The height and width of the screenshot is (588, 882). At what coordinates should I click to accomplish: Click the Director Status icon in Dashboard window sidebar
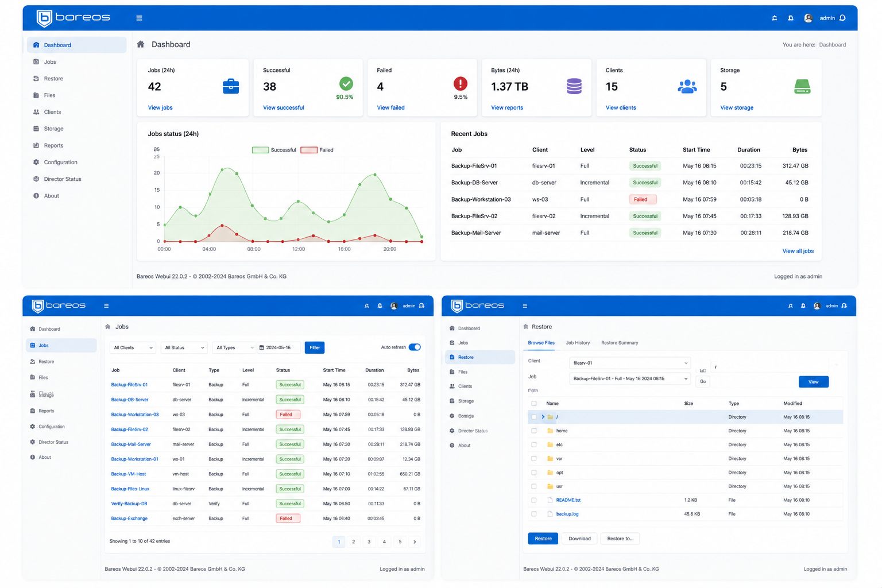pos(36,179)
